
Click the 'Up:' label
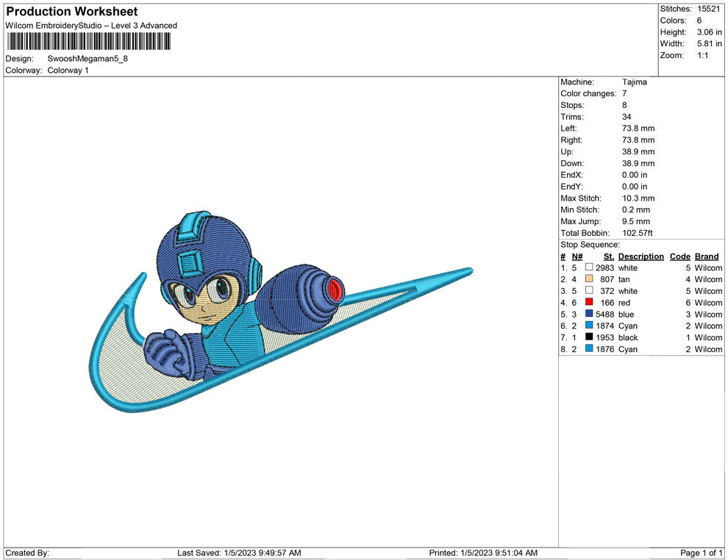pyautogui.click(x=567, y=151)
